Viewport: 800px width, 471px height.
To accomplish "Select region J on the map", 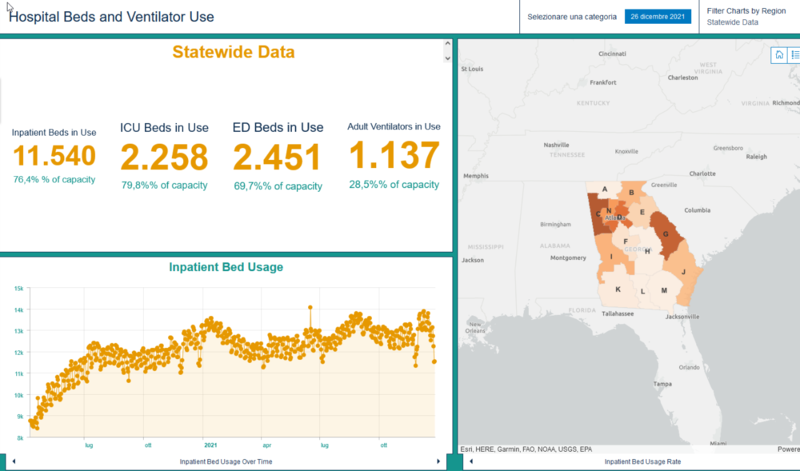I will pos(683,271).
